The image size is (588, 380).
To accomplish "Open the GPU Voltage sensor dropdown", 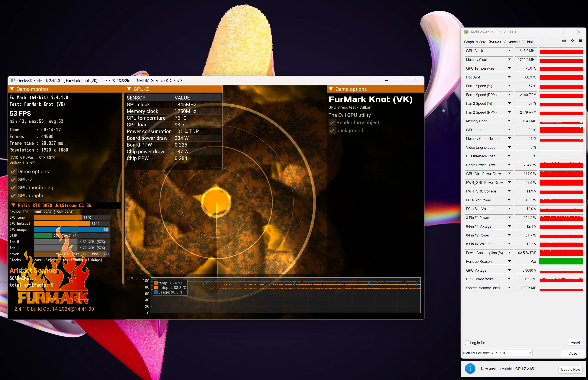I will [x=509, y=270].
